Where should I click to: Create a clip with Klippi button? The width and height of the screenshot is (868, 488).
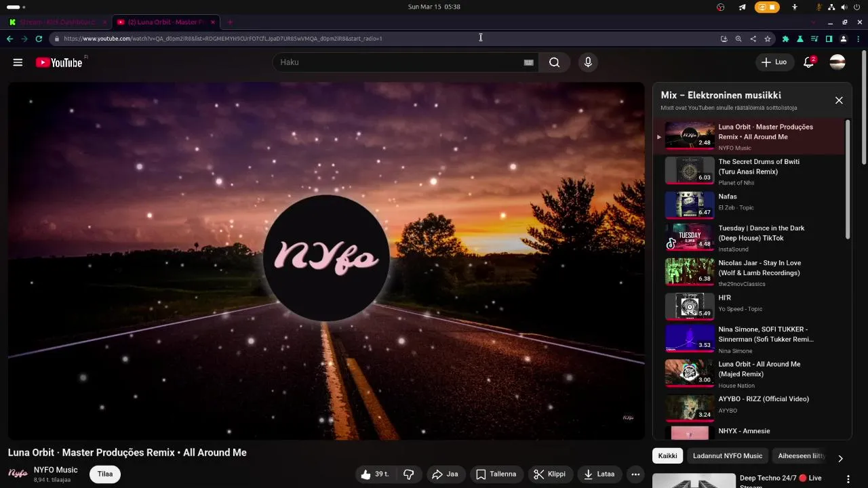point(549,474)
